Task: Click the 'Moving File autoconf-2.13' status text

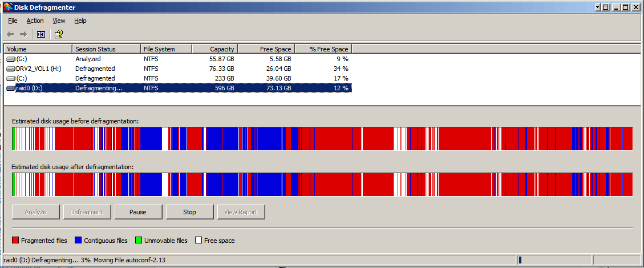Action: (129, 260)
